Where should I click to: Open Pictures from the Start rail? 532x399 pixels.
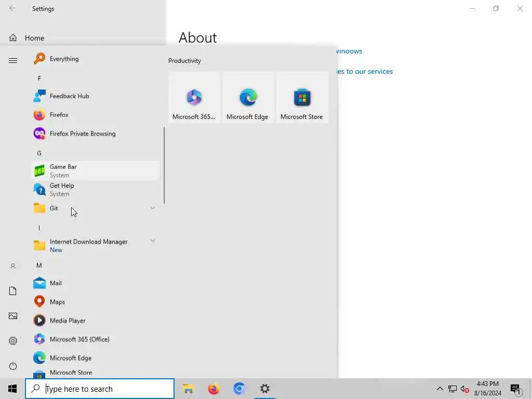13,316
